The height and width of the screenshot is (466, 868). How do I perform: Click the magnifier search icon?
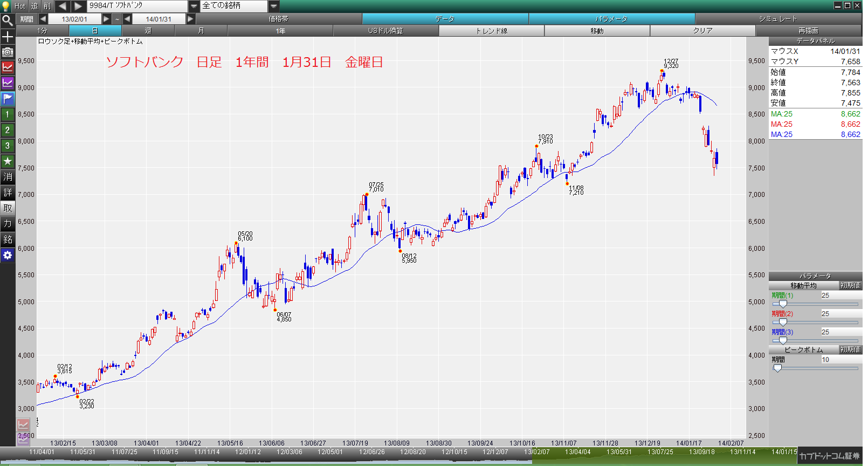point(8,20)
